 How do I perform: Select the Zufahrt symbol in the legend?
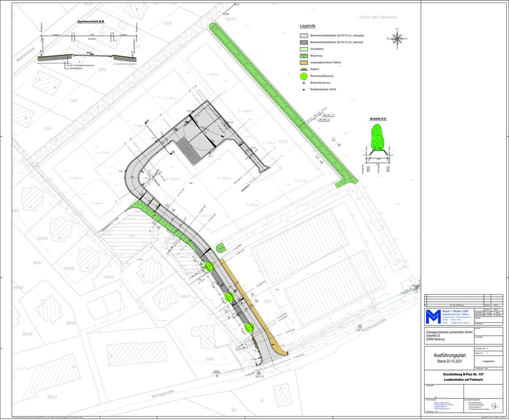304,69
